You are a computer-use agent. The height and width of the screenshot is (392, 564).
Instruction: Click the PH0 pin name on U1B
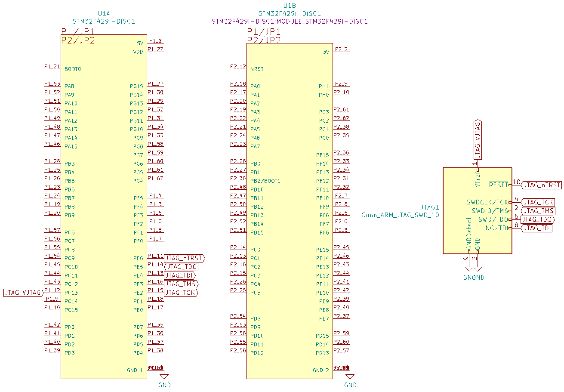coord(324,95)
